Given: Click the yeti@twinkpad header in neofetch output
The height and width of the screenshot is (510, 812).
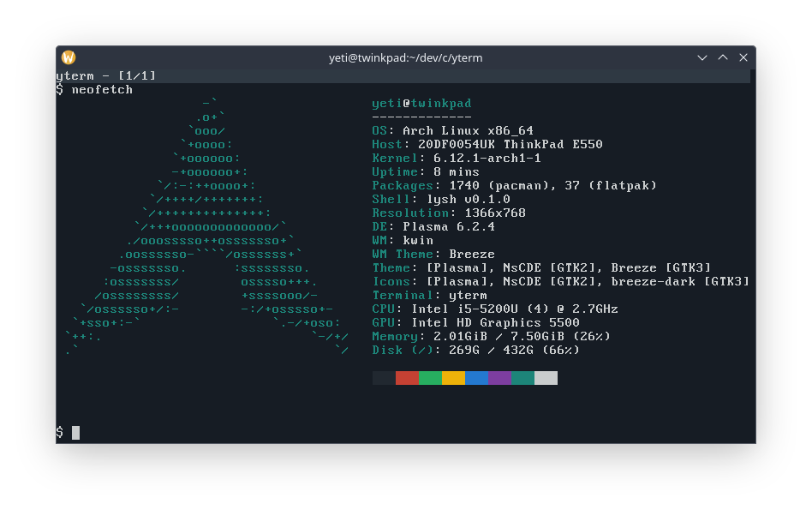Looking at the screenshot, I should pyautogui.click(x=421, y=104).
